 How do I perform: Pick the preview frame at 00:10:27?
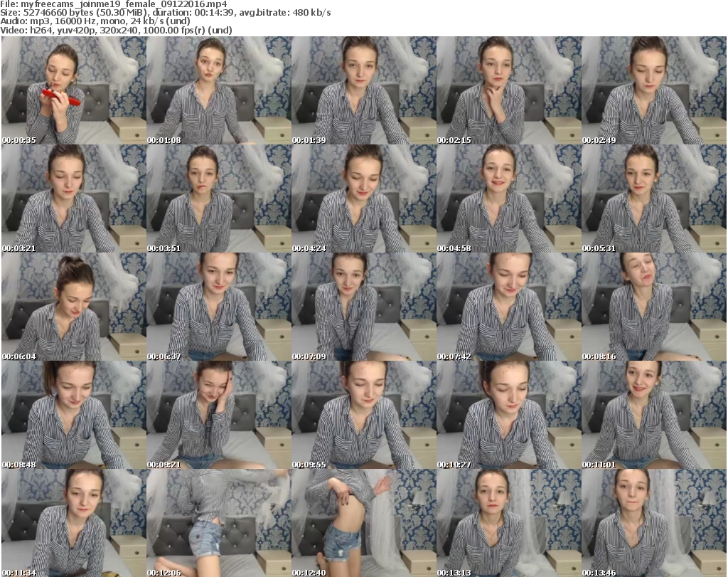coord(508,415)
